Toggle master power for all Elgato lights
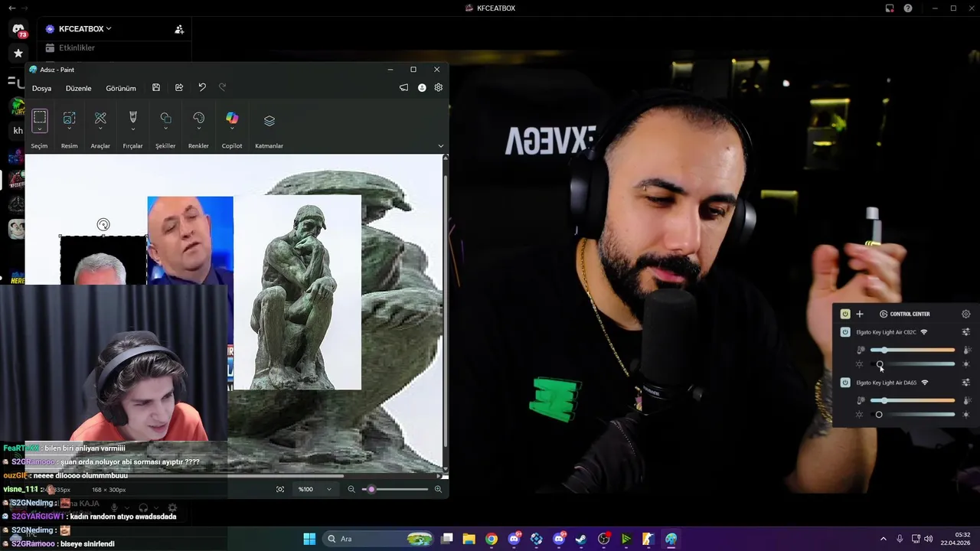The width and height of the screenshot is (980, 551). 845,314
